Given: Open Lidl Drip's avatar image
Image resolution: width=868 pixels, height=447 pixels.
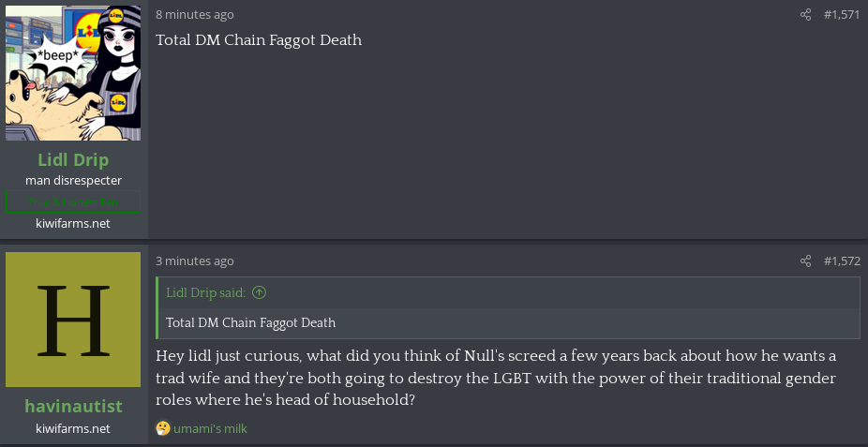Looking at the screenshot, I should pyautogui.click(x=73, y=72).
